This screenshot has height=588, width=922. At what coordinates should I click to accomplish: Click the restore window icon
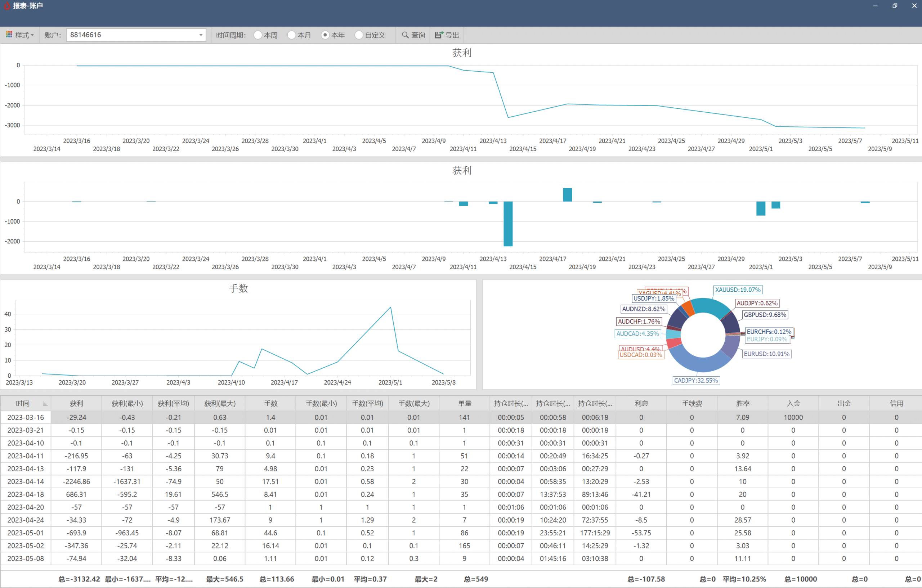click(895, 6)
